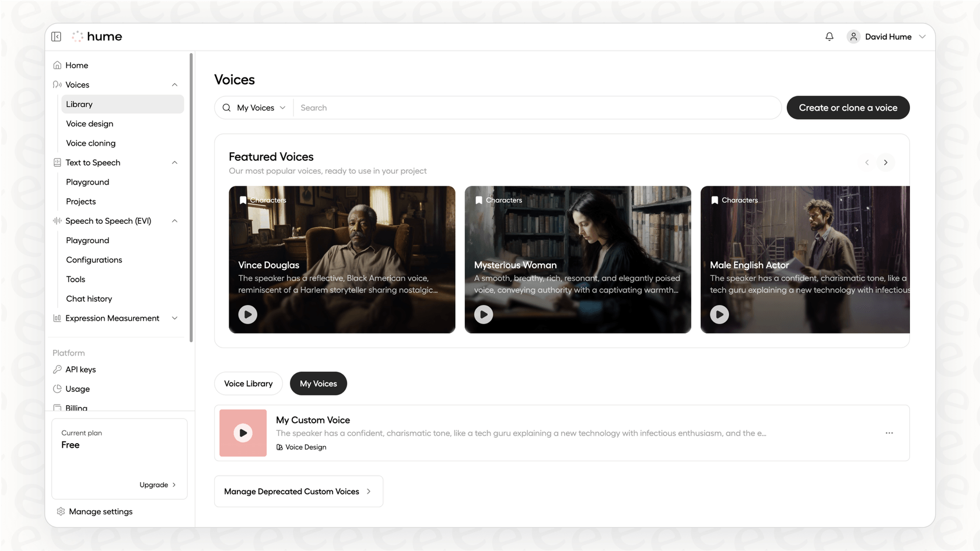Click Create or clone a voice
Screen dimensions: 980x551
pyautogui.click(x=848, y=108)
